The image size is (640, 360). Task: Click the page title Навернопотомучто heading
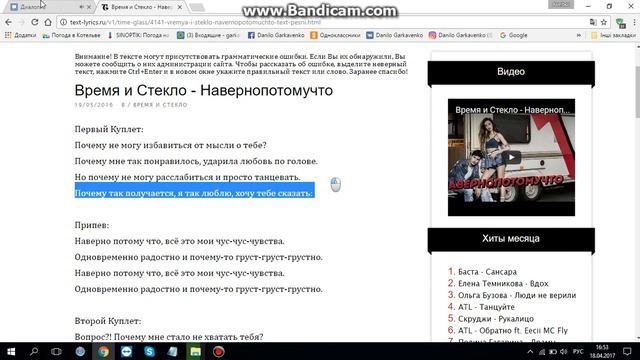pyautogui.click(x=204, y=91)
